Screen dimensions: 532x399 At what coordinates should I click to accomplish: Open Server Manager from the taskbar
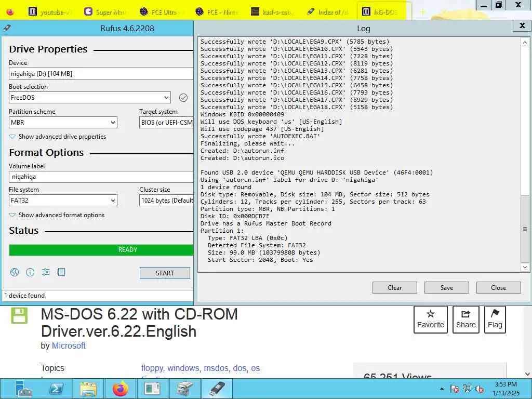pos(24,389)
